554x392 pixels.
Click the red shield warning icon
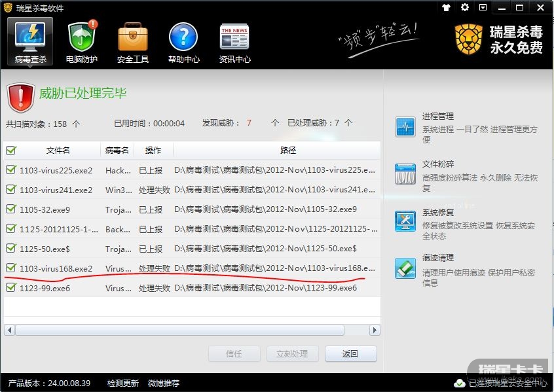(x=20, y=98)
